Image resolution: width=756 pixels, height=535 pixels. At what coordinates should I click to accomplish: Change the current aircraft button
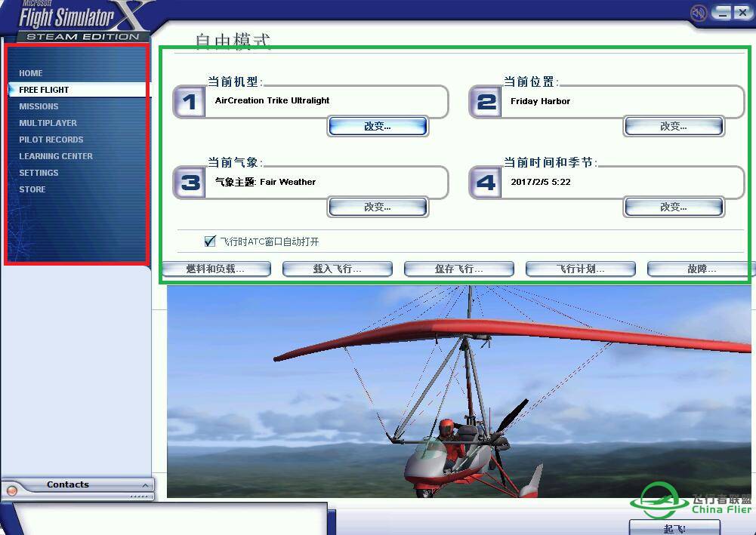(x=378, y=126)
